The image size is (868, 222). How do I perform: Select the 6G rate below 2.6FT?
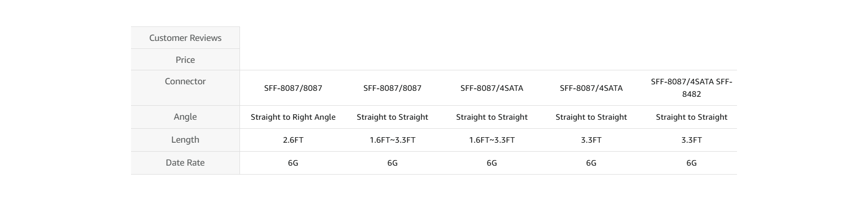coord(293,163)
